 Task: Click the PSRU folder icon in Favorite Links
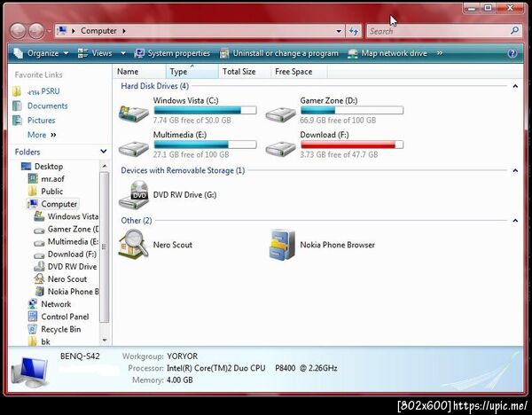[x=17, y=91]
